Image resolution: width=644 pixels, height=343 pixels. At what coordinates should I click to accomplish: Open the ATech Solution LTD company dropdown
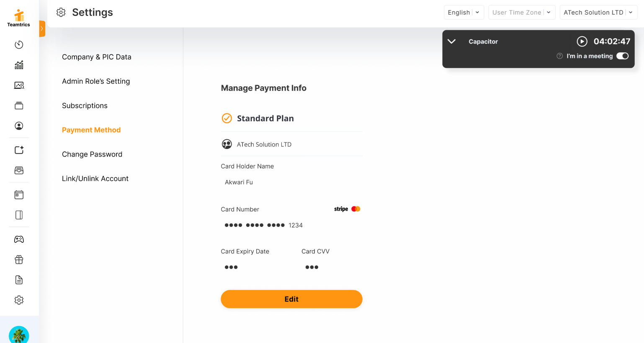[x=598, y=13]
